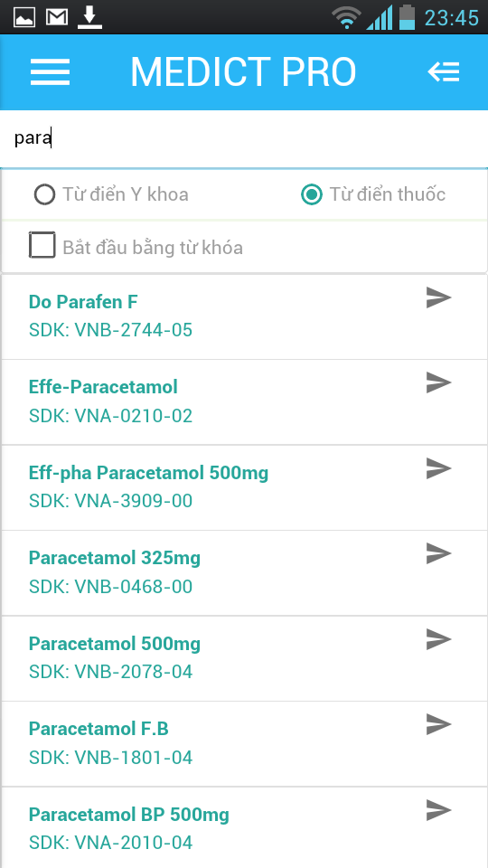The width and height of the screenshot is (488, 868).
Task: Open the hamburger navigation menu
Action: point(50,72)
